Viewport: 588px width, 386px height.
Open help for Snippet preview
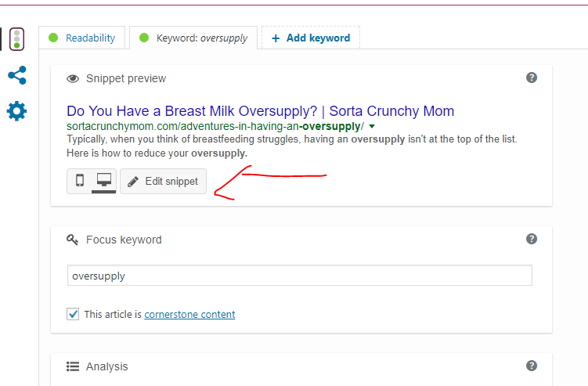pyautogui.click(x=532, y=78)
